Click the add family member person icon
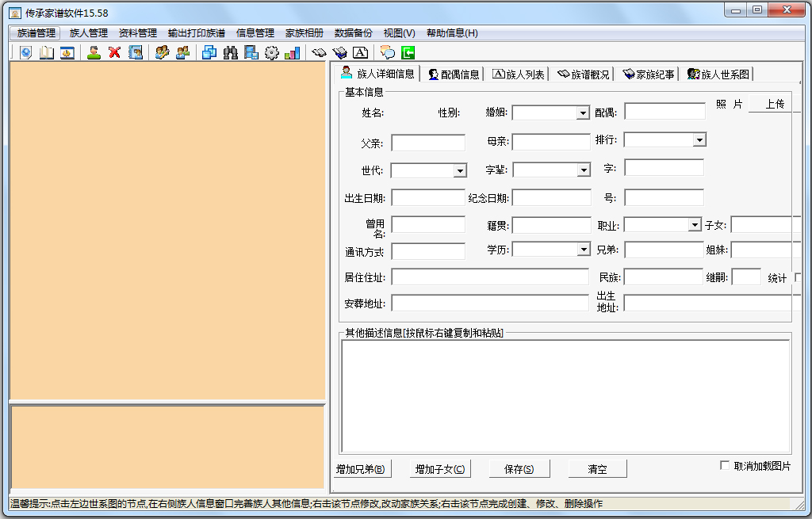This screenshot has width=812, height=519. (94, 52)
